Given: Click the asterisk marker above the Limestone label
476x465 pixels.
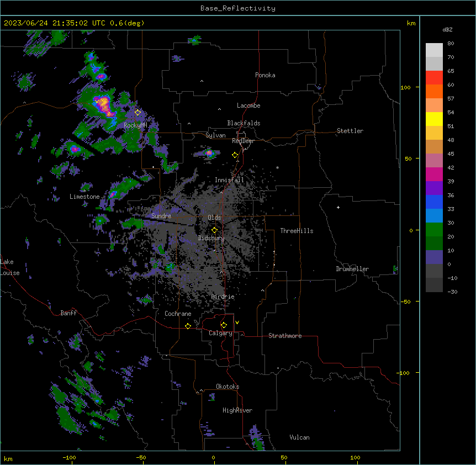Looking at the screenshot, I should tap(84, 191).
